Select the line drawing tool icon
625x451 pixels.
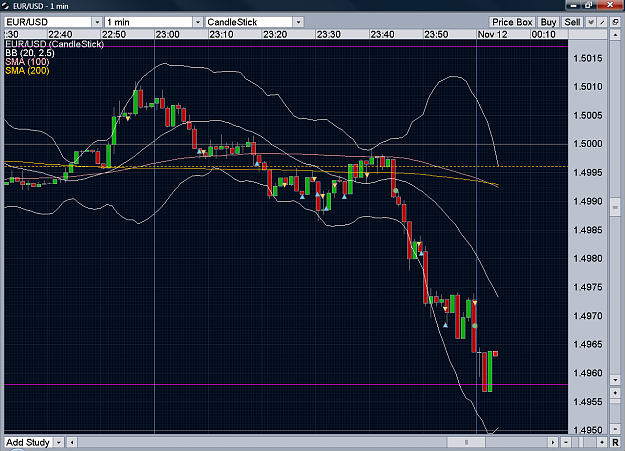coord(603,22)
